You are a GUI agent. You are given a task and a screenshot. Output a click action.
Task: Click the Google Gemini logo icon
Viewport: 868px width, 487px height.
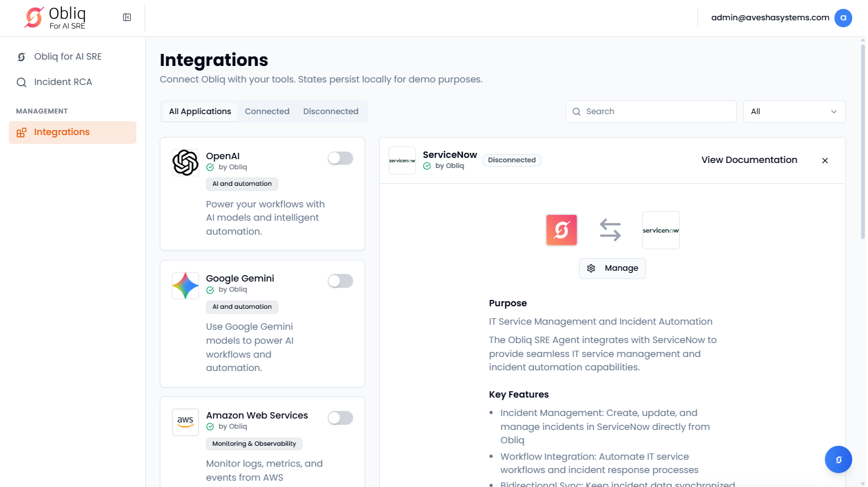(x=185, y=286)
